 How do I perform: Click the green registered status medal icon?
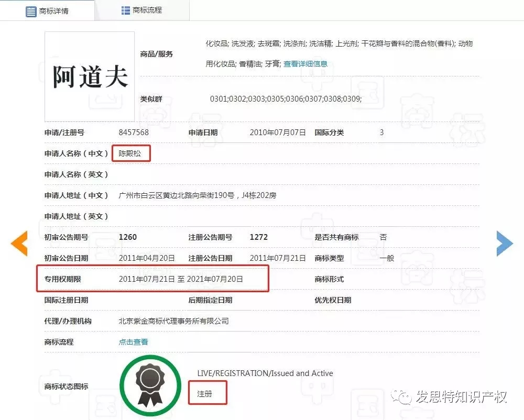pos(150,385)
